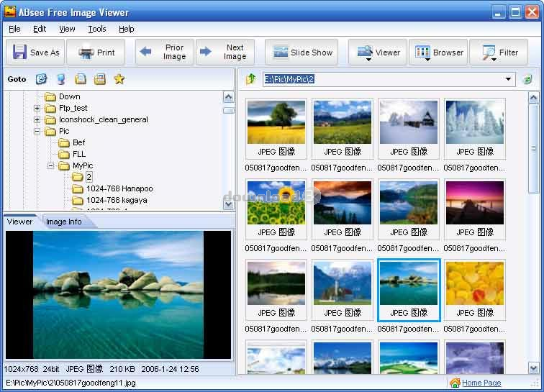Expand the Ftp_test folder node
The image size is (544, 392).
point(37,108)
